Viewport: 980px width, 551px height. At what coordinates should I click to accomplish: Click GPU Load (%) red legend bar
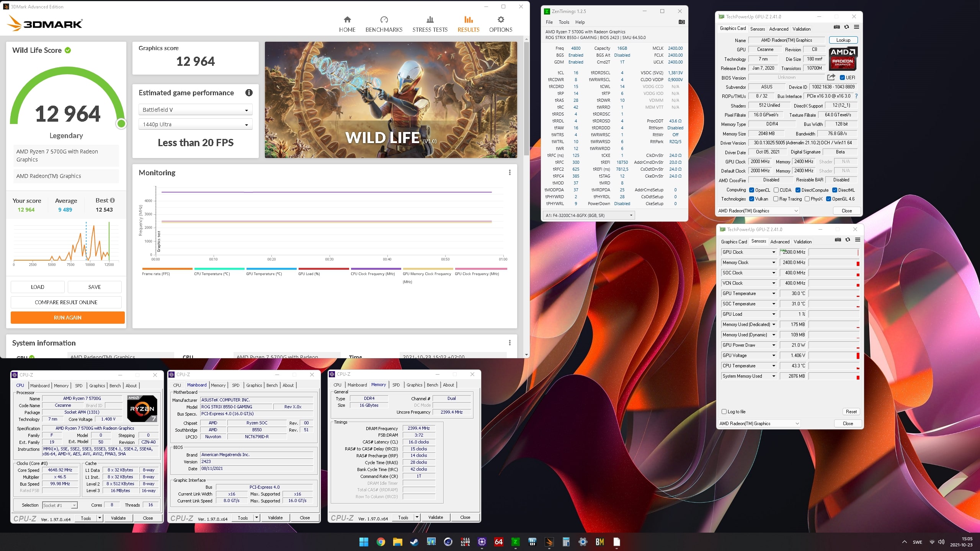[323, 269]
